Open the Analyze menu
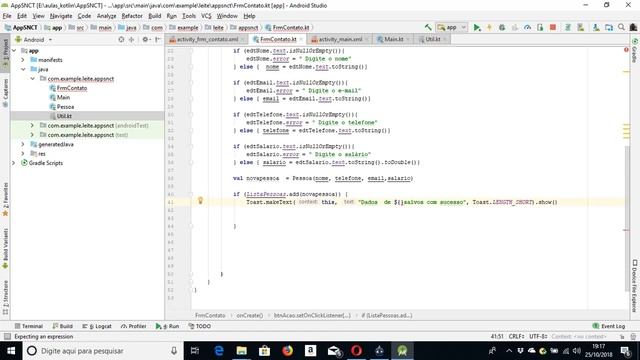640x360 pixels. click(x=107, y=16)
